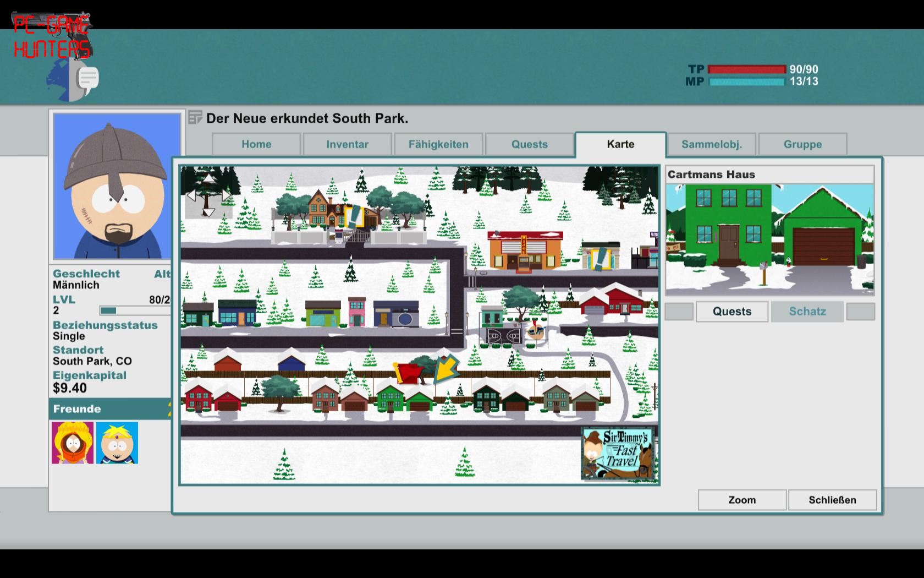
Task: Click the blank button right of Schatz
Action: point(860,312)
